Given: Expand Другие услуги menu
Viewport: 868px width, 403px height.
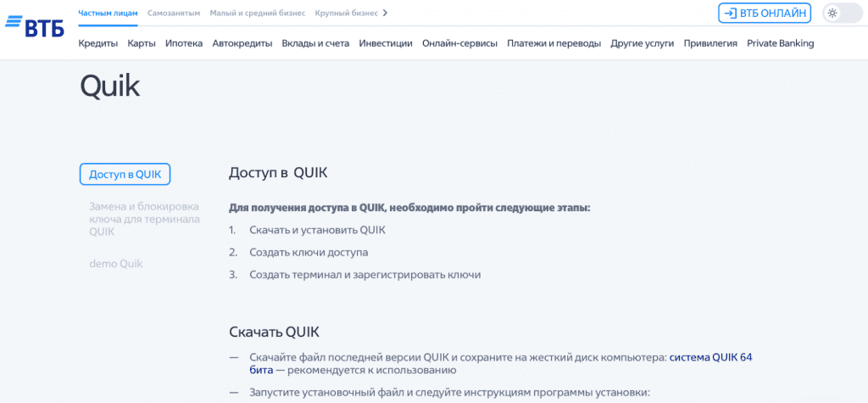Looking at the screenshot, I should click(642, 43).
